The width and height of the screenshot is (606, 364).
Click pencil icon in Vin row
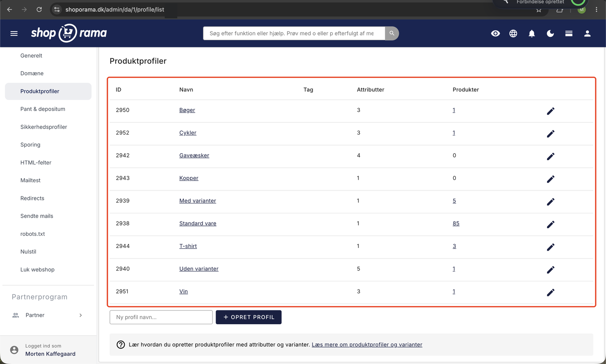(551, 292)
